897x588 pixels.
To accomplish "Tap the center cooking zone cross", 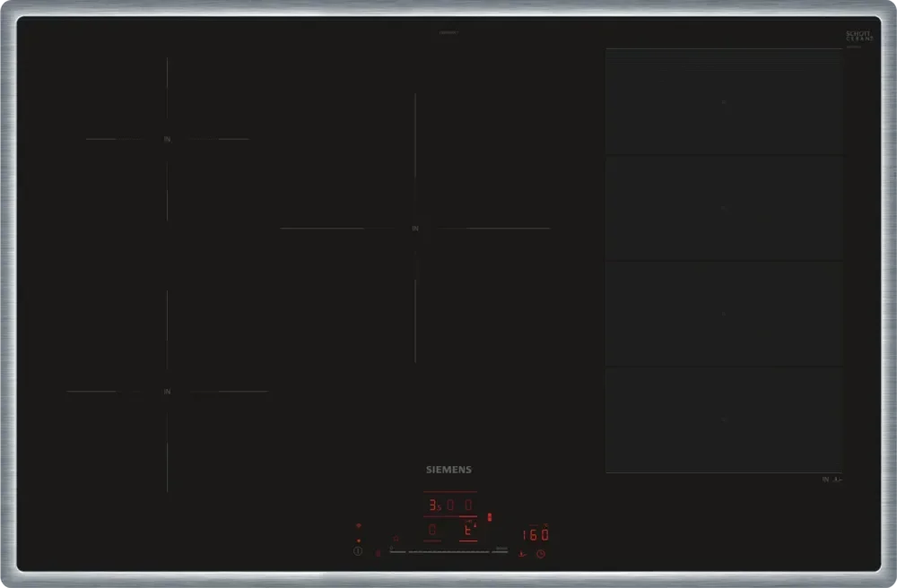I will (414, 230).
